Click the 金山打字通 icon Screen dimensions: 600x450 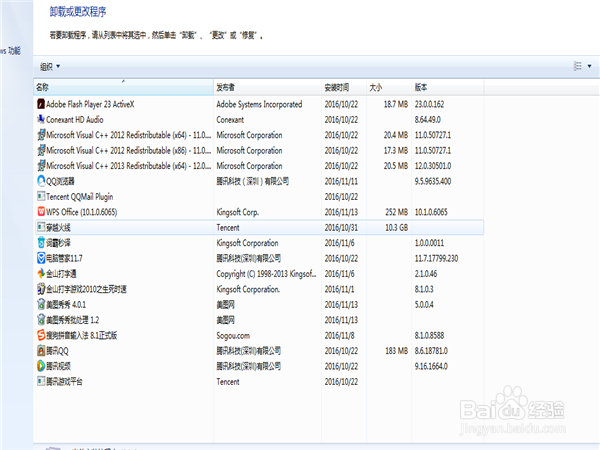[41, 274]
